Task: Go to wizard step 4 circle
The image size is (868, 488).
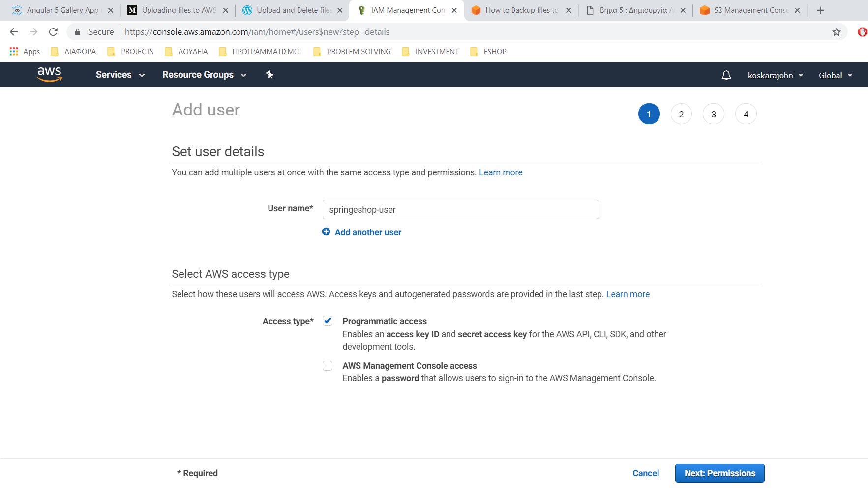Action: point(746,114)
